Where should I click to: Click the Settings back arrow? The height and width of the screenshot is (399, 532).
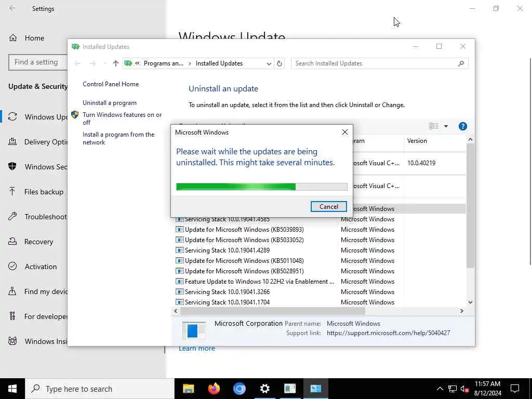12,8
